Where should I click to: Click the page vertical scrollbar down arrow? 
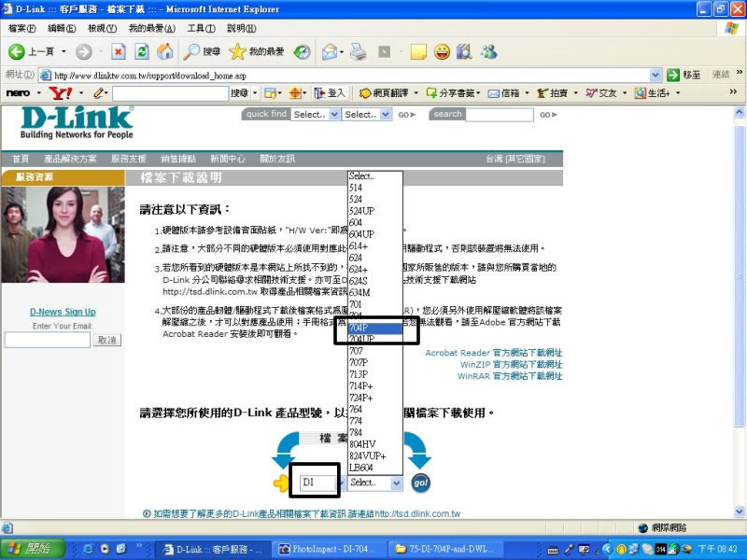tap(739, 511)
